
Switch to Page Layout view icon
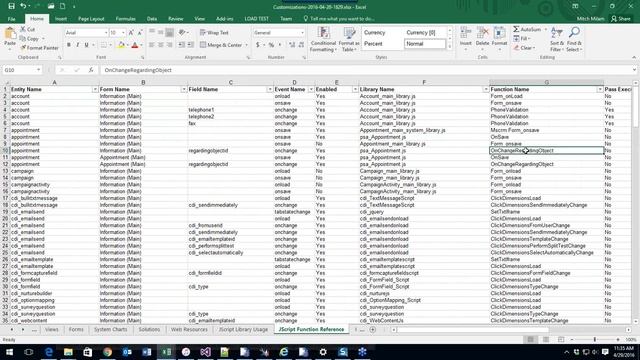546,340
